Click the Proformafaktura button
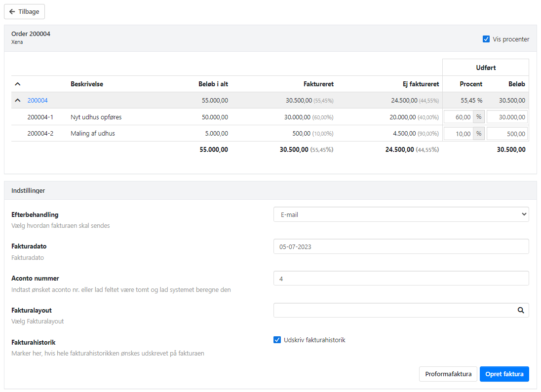This screenshot has height=392, width=541. coord(448,374)
